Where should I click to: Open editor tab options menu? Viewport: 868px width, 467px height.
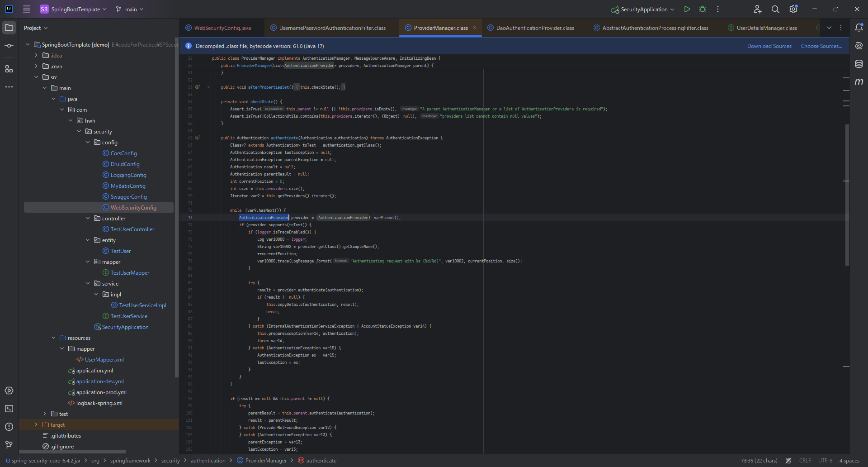point(841,28)
